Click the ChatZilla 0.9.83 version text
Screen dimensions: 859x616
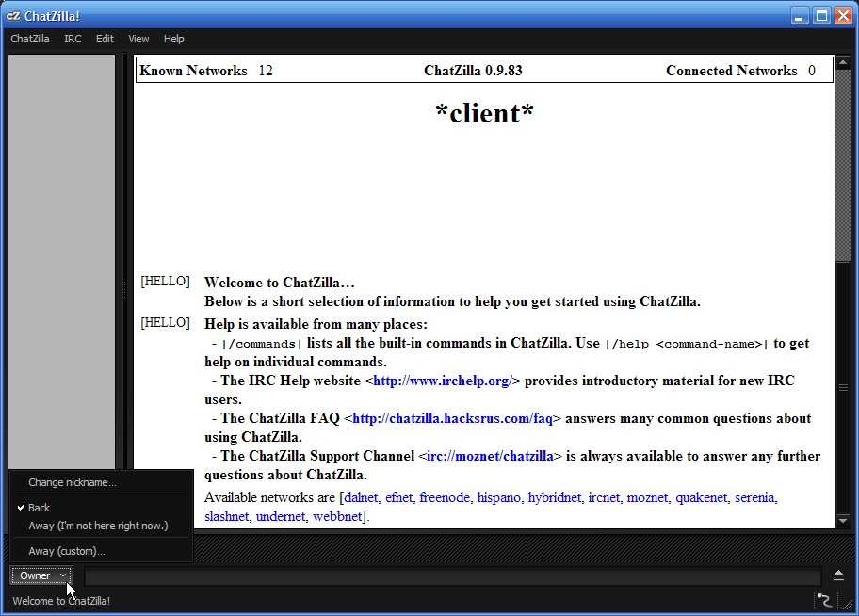point(474,71)
